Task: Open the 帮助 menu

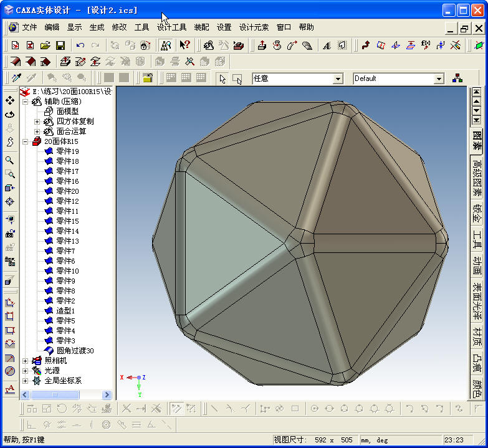Action: tap(306, 27)
